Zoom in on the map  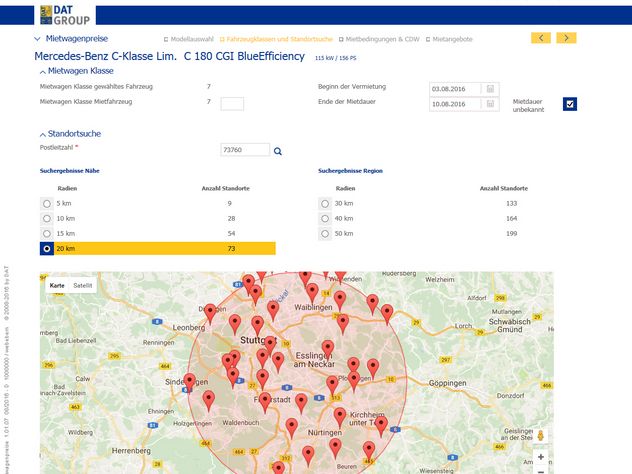541,457
